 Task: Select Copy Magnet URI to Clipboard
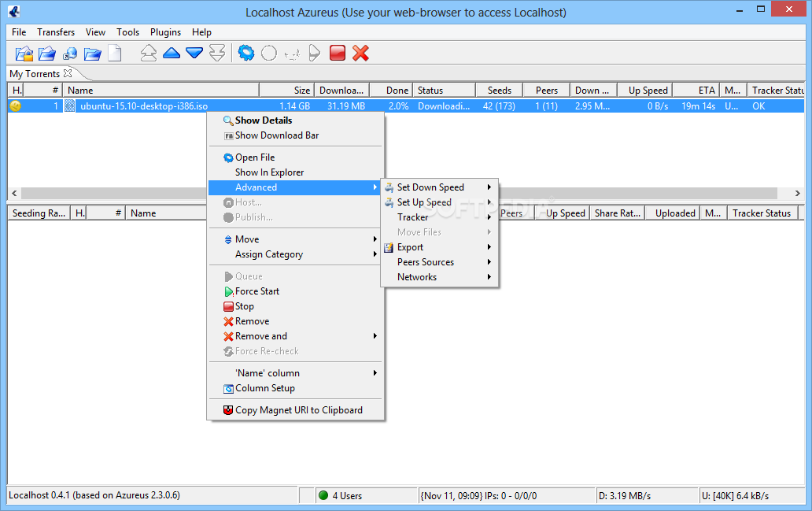(x=296, y=410)
